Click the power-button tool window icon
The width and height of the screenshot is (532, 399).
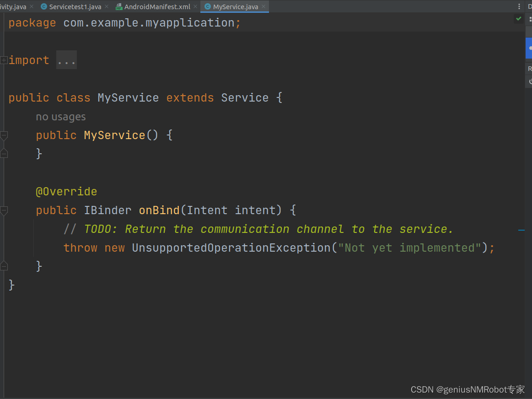point(530,81)
